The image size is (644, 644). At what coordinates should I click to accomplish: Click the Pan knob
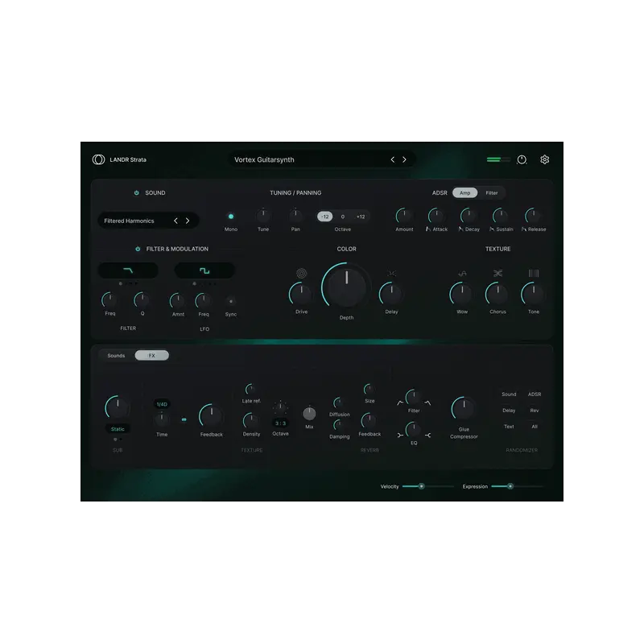click(x=295, y=215)
